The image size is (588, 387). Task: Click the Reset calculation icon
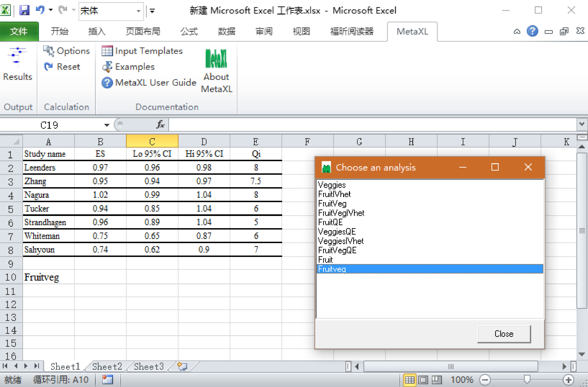coord(48,67)
